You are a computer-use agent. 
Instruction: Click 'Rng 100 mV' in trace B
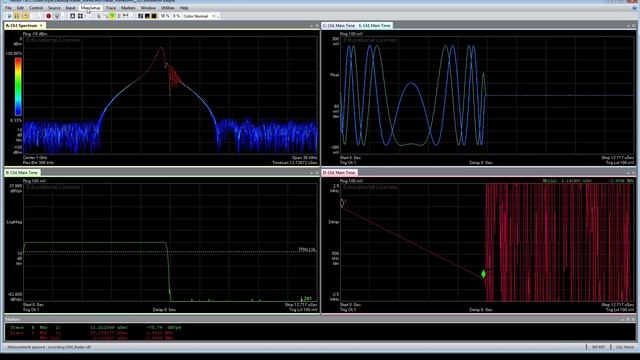[x=34, y=181]
